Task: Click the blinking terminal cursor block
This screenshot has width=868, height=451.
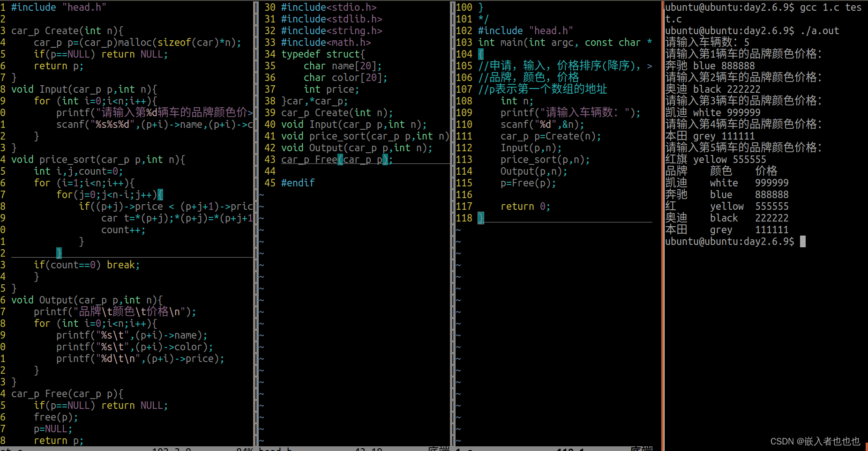Action: (x=802, y=241)
